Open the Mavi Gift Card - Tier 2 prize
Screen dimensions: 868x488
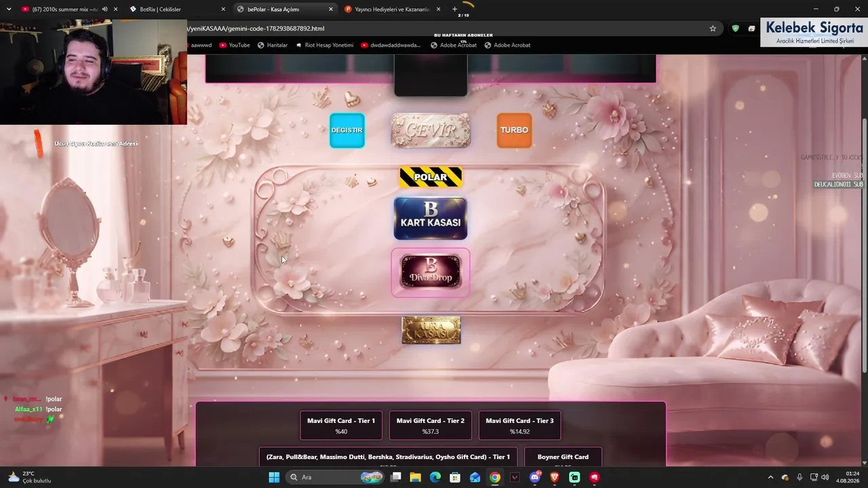point(431,426)
